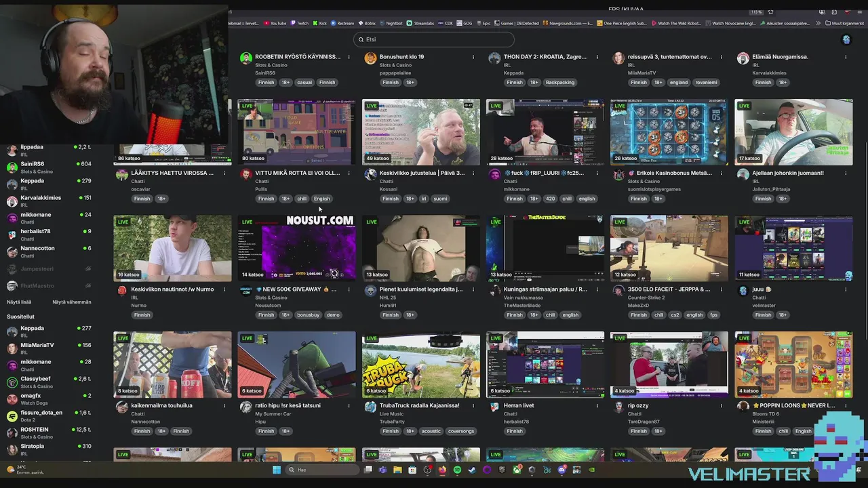Open MiiaMariaTV in recommended channels
868x488 pixels.
(49, 348)
